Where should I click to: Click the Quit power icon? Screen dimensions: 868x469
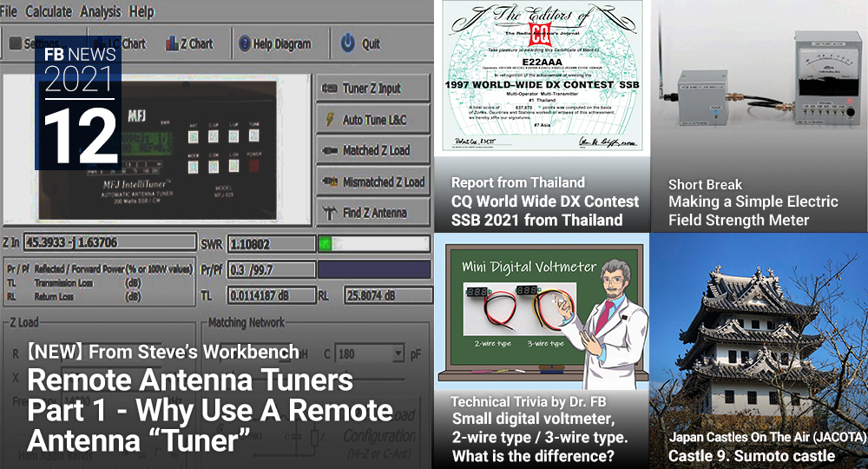pos(348,43)
